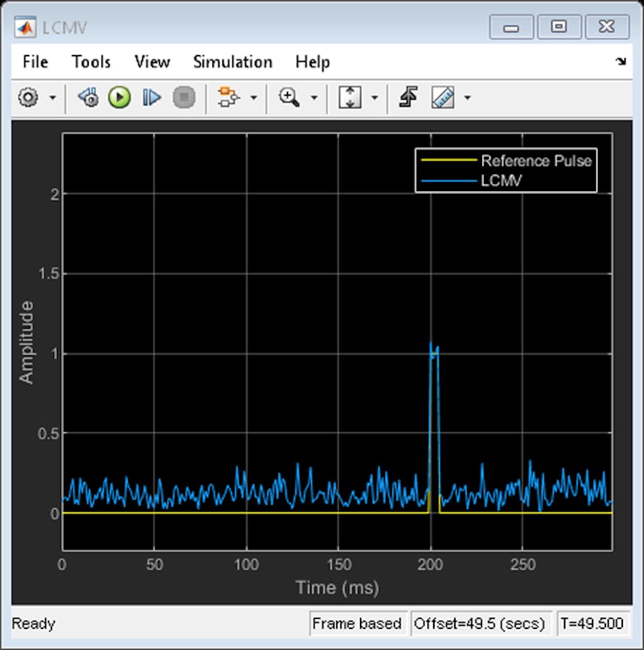Click the Highlight Simulink Block icon
The height and width of the screenshot is (650, 644).
(228, 97)
